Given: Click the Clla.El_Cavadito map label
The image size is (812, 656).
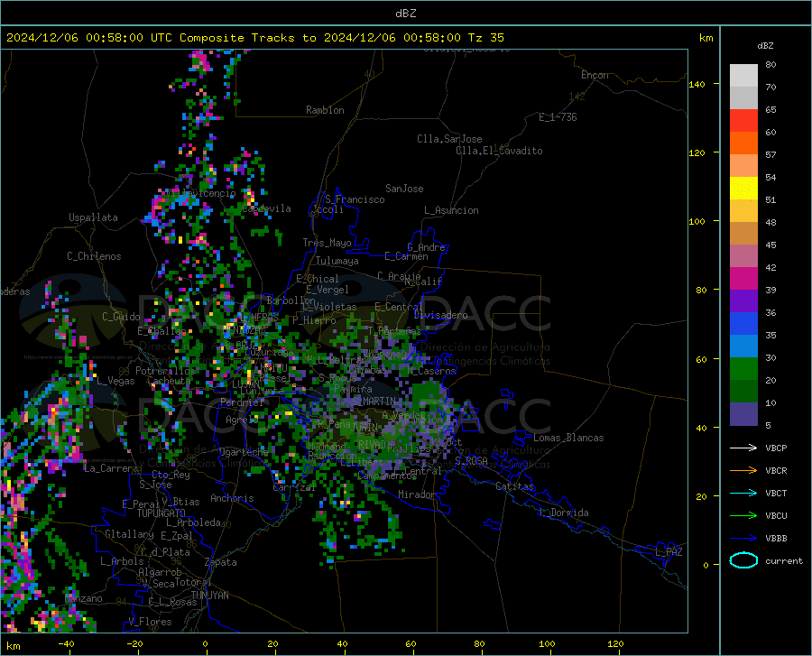Looking at the screenshot, I should pos(499,151).
